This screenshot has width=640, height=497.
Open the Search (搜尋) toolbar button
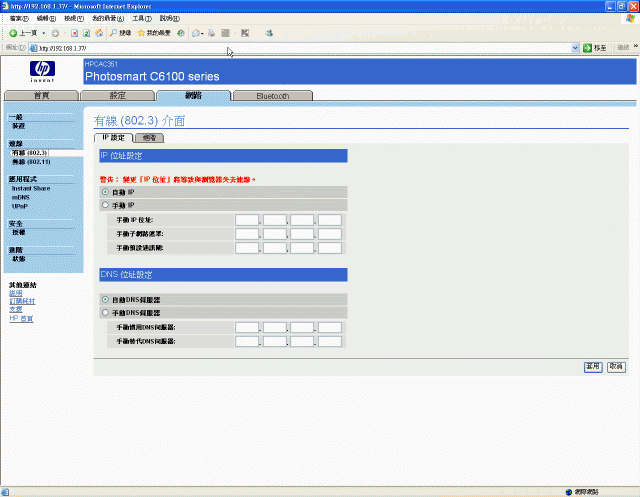[120, 33]
